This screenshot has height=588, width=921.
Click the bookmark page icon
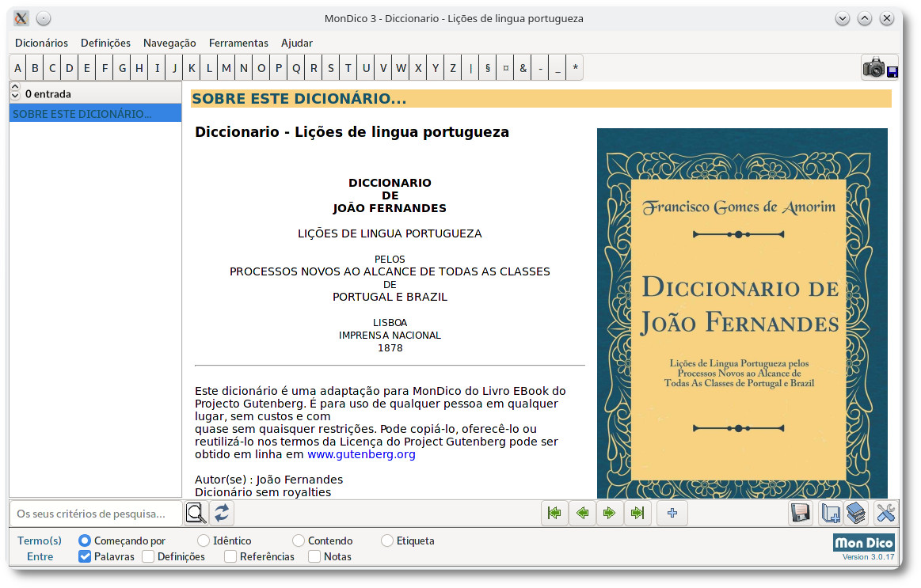pyautogui.click(x=830, y=513)
